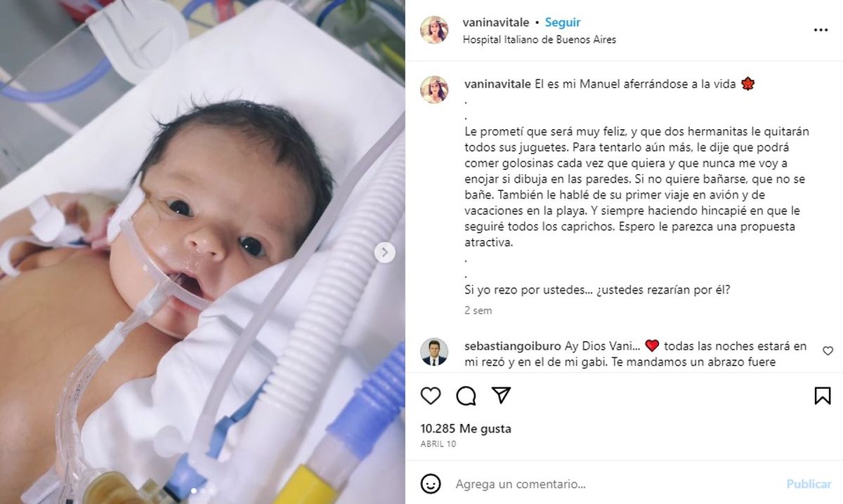This screenshot has height=504, width=843.
Task: Like sebastiangoiburo's comment with the small heart
Action: click(828, 351)
